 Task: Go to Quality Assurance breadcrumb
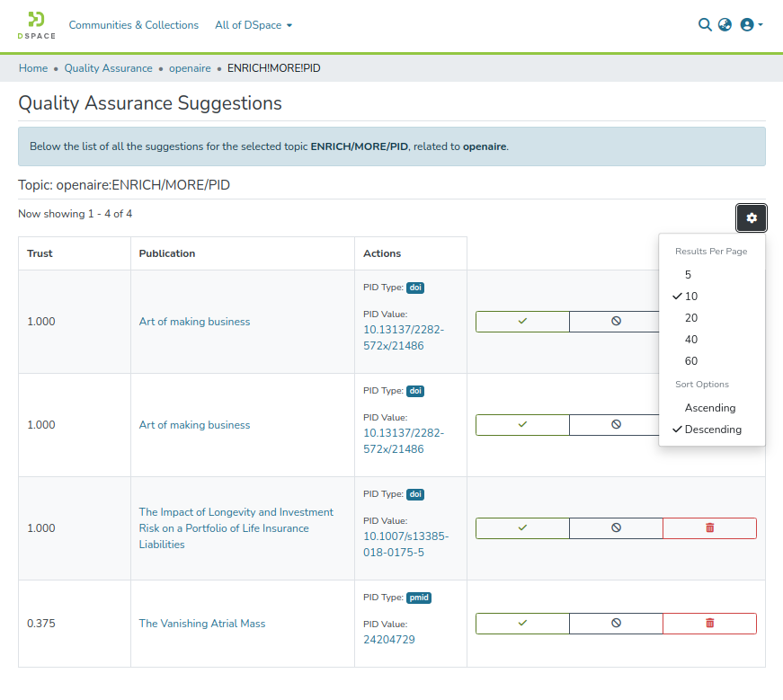[108, 68]
